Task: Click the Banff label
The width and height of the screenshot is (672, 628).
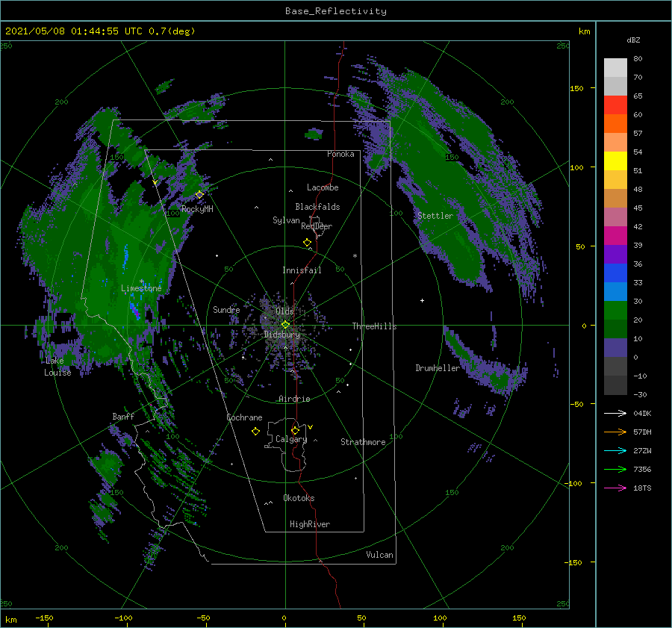Action: [x=123, y=417]
